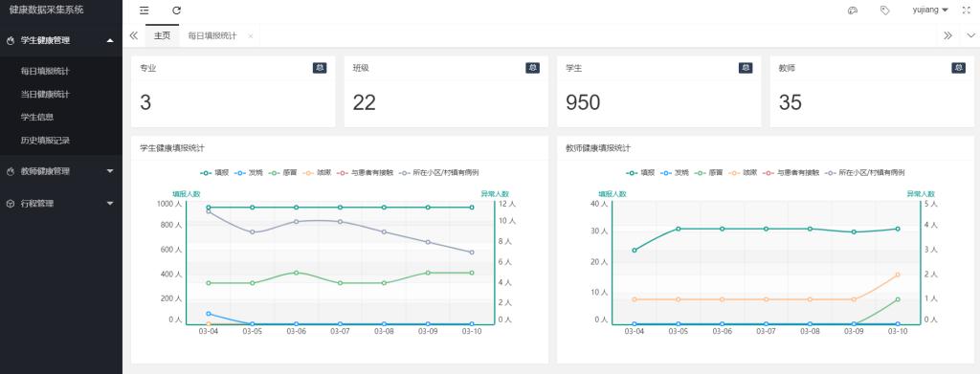This screenshot has width=980, height=374.
Task: Open the theme palette icon
Action: tap(852, 11)
